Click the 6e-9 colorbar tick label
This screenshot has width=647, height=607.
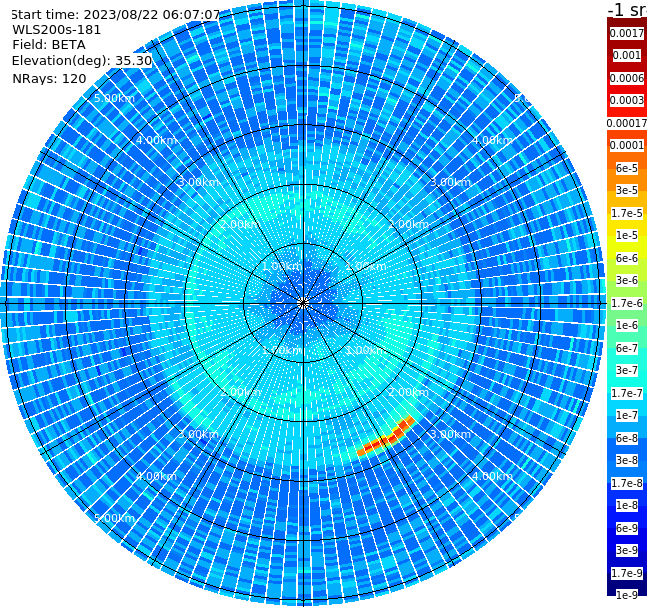(x=627, y=528)
